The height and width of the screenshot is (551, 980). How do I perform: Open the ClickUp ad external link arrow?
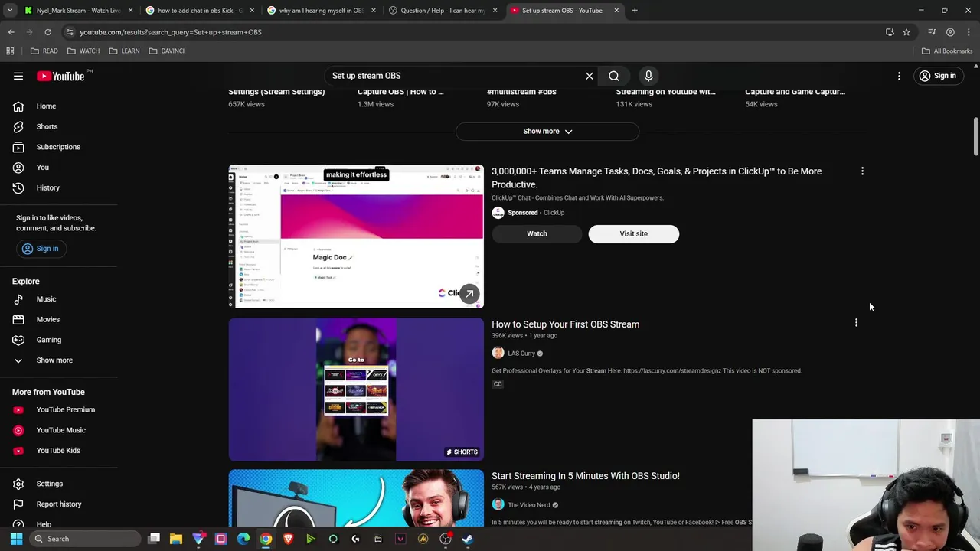point(469,293)
